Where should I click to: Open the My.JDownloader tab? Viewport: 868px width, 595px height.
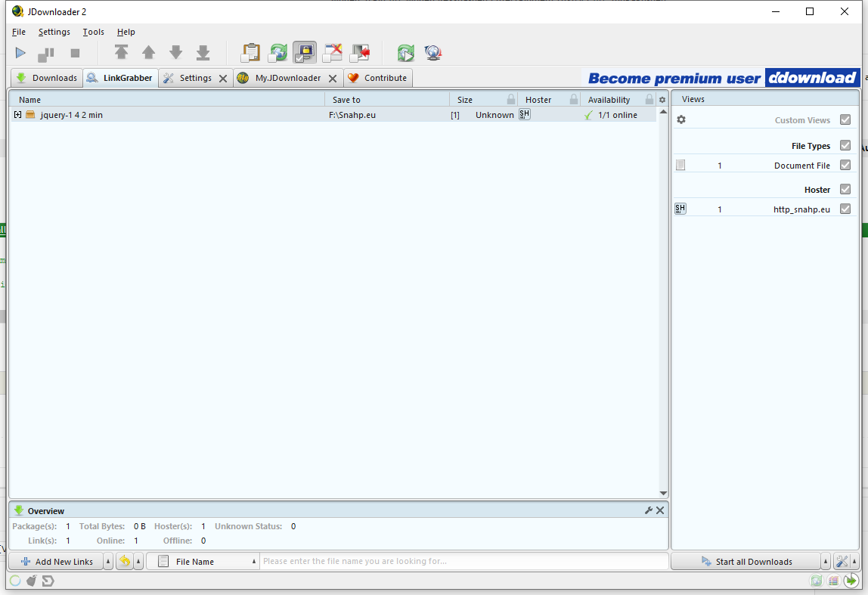281,77
